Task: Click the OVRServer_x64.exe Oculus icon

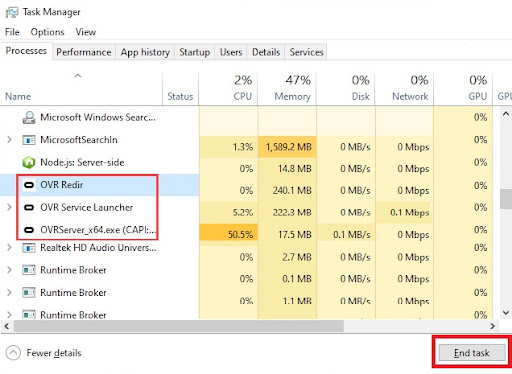Action: click(x=29, y=230)
